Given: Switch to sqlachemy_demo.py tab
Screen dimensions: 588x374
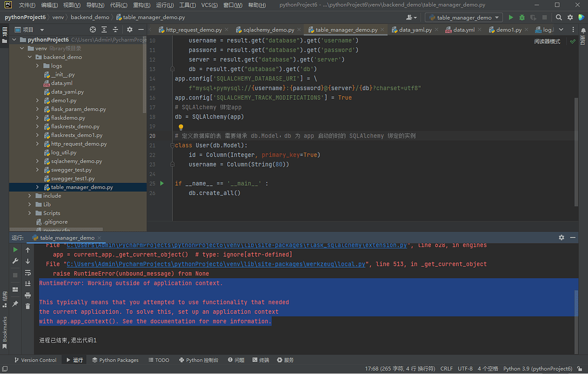Looking at the screenshot, I should pyautogui.click(x=269, y=30).
